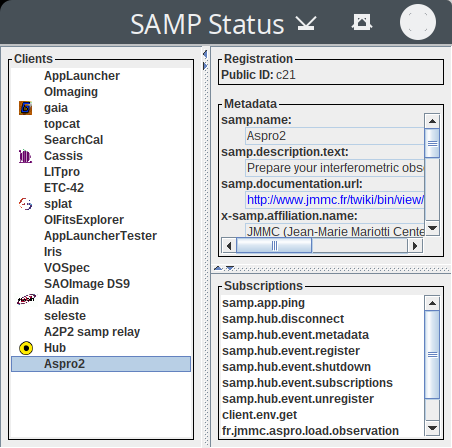
Task: Collapse clients pane with left divider arrow
Action: (x=205, y=54)
